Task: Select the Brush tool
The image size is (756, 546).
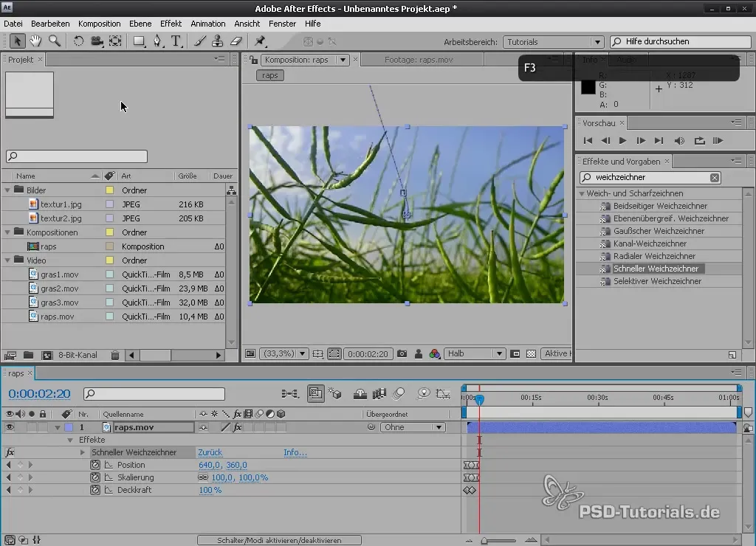Action: [199, 41]
